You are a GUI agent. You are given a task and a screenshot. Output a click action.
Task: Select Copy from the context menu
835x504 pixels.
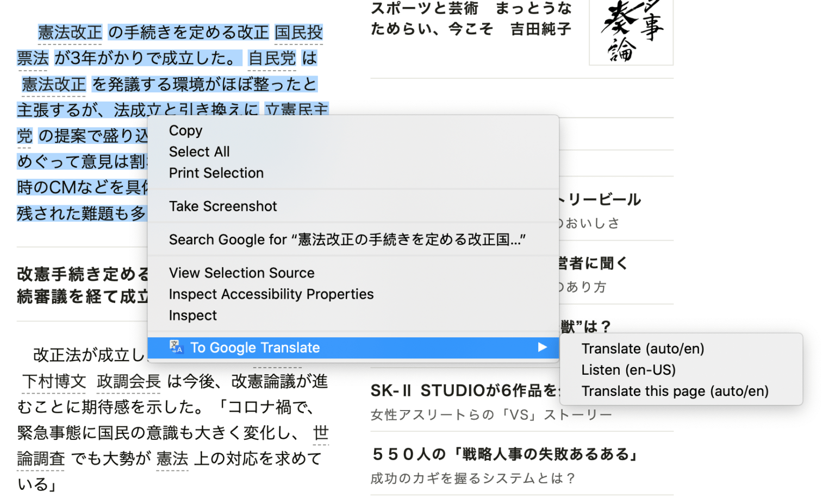[185, 130]
